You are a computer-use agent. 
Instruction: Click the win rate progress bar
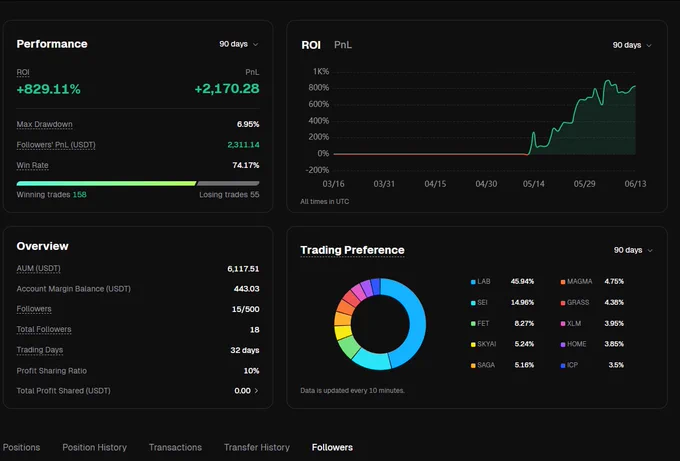tap(138, 183)
